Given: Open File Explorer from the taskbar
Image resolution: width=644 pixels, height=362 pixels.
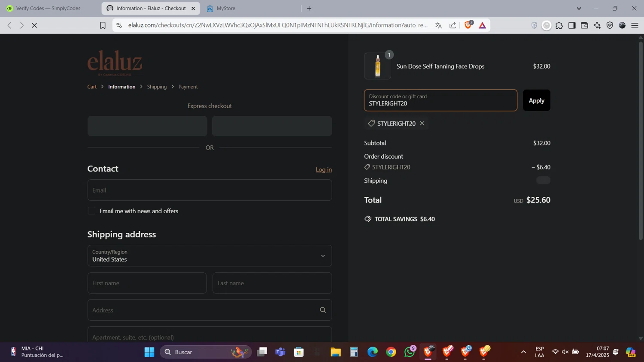Looking at the screenshot, I should (336, 352).
